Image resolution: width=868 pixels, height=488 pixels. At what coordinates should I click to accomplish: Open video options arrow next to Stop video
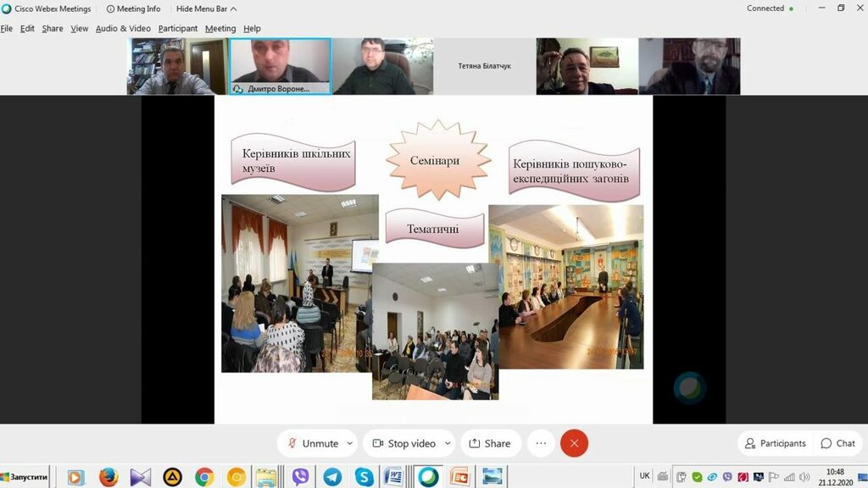(447, 443)
